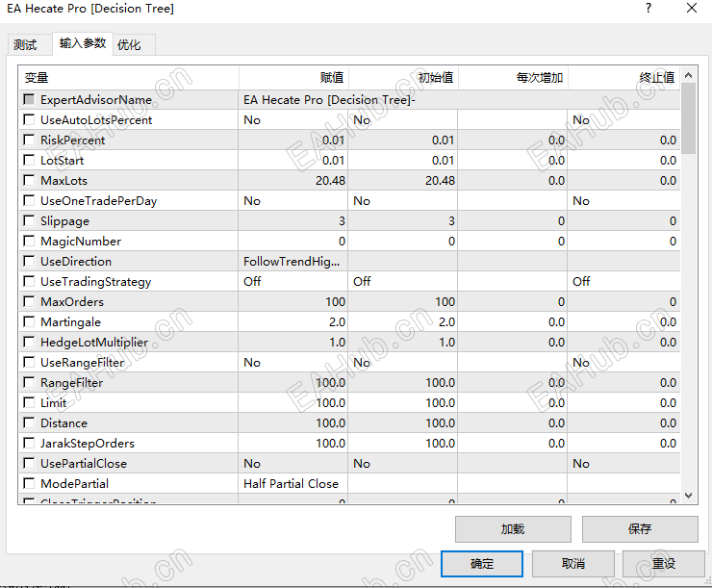Enable the Distance checkbox
Image resolution: width=712 pixels, height=588 pixels.
click(29, 422)
